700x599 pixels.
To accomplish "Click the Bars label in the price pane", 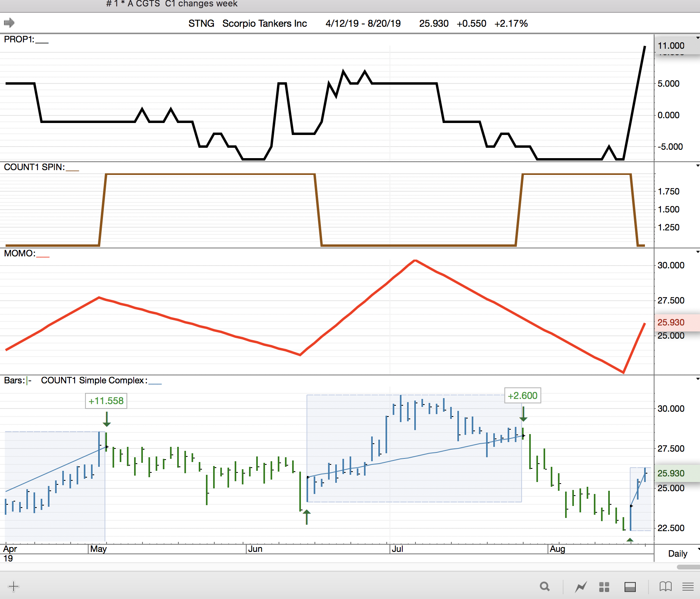I will coord(14,380).
